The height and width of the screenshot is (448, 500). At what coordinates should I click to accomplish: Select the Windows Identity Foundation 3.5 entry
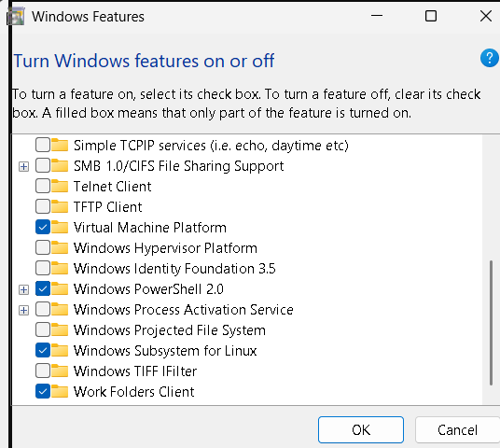pyautogui.click(x=174, y=269)
